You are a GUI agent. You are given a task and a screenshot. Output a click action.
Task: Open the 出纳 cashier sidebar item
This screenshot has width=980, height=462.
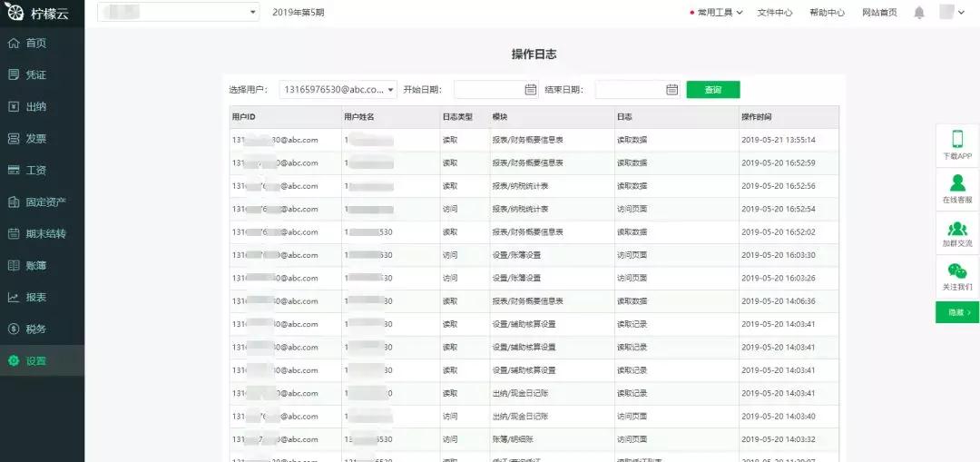42,107
